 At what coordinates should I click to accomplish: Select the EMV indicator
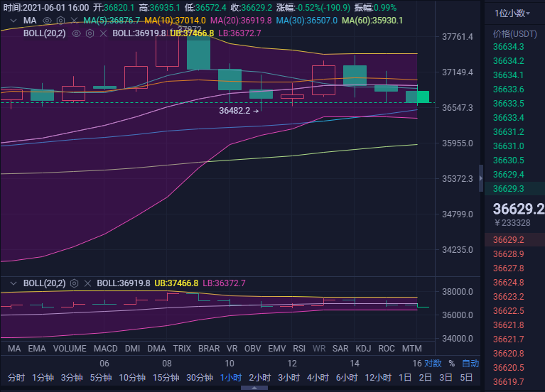tap(277, 349)
